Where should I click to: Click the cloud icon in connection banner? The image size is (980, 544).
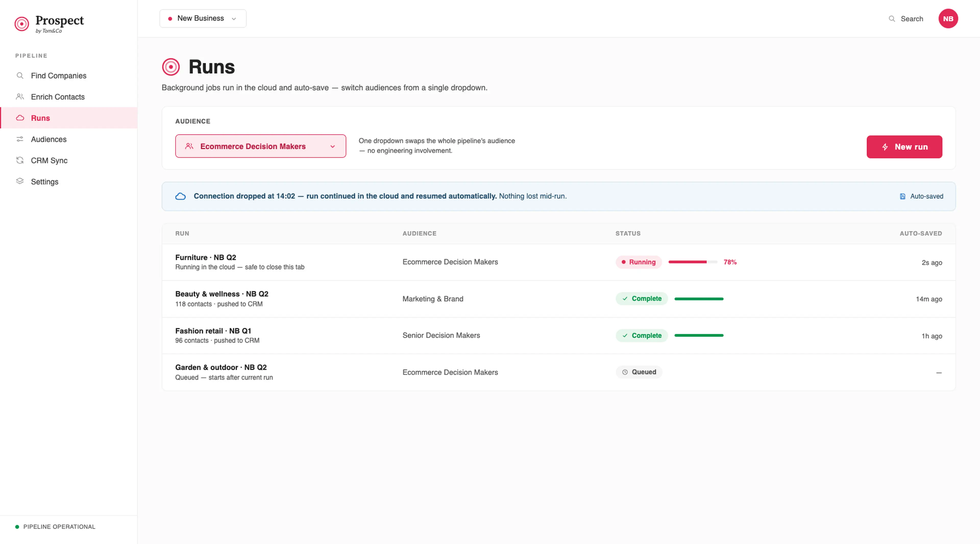click(180, 196)
